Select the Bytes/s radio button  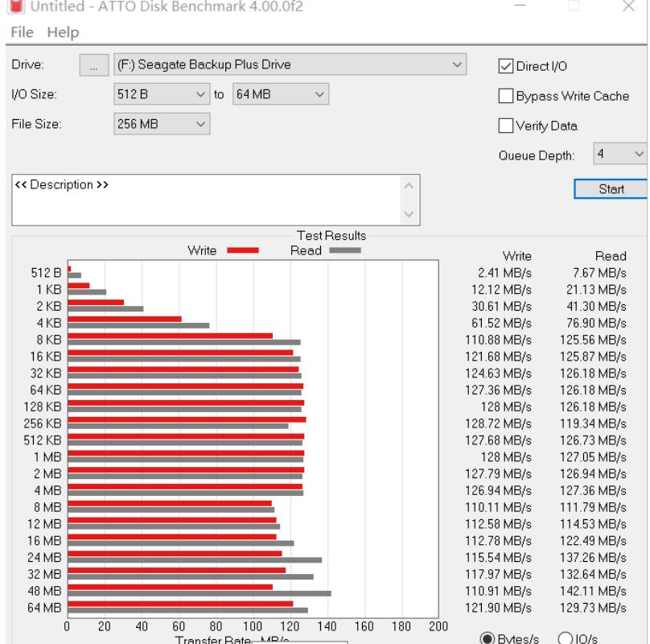coord(487,638)
